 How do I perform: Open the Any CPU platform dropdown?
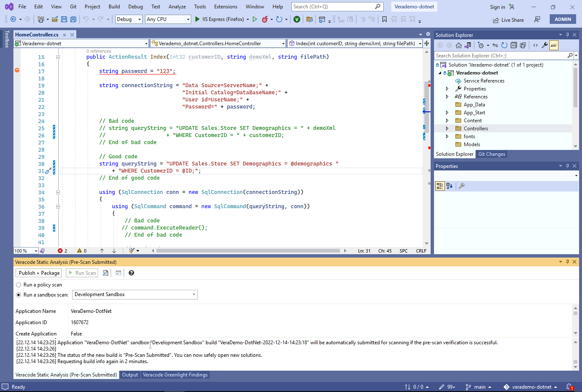(168, 19)
